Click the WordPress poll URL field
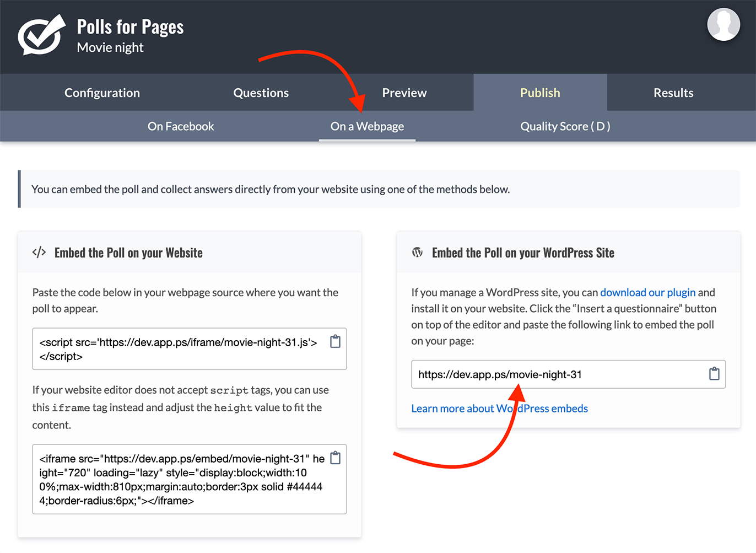This screenshot has width=756, height=553. [x=557, y=374]
